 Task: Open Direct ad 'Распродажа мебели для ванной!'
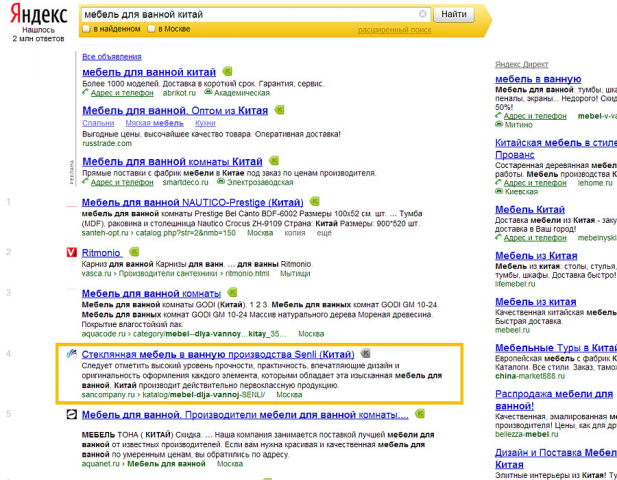[554, 400]
